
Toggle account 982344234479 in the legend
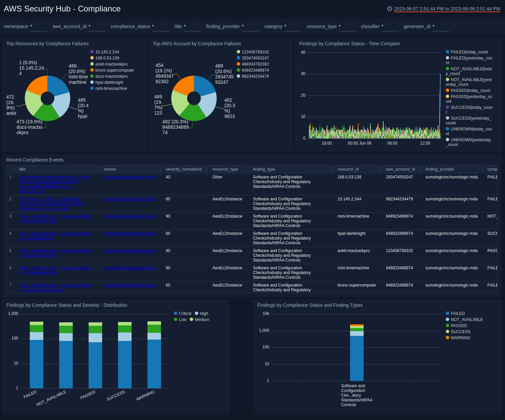[x=253, y=76]
